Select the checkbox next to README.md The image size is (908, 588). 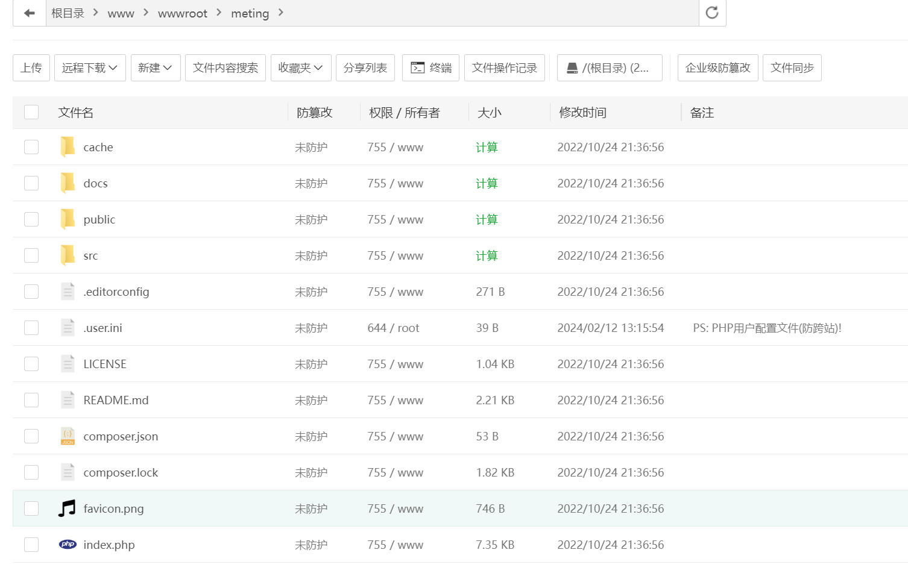click(31, 400)
